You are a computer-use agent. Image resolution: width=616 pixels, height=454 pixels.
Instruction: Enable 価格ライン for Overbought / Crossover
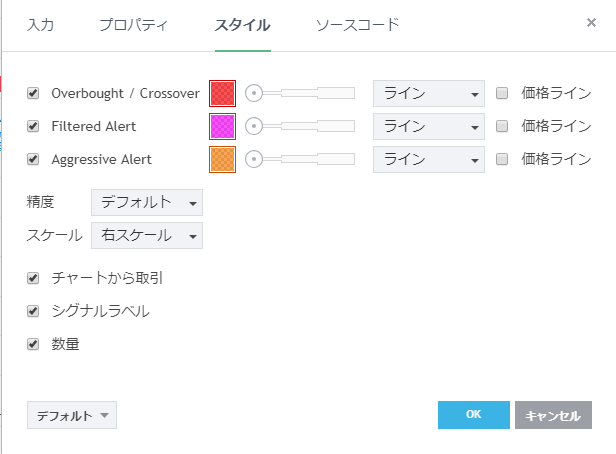pos(503,93)
